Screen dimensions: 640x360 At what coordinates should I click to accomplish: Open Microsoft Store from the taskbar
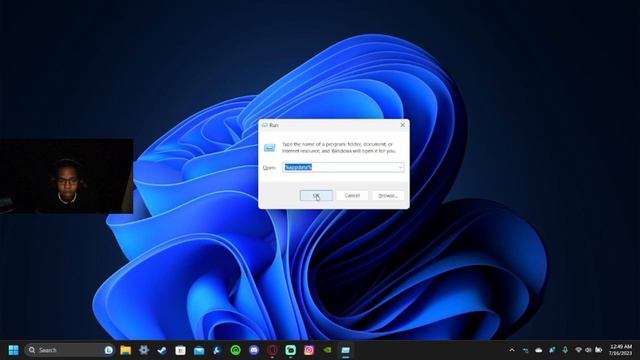[180, 350]
